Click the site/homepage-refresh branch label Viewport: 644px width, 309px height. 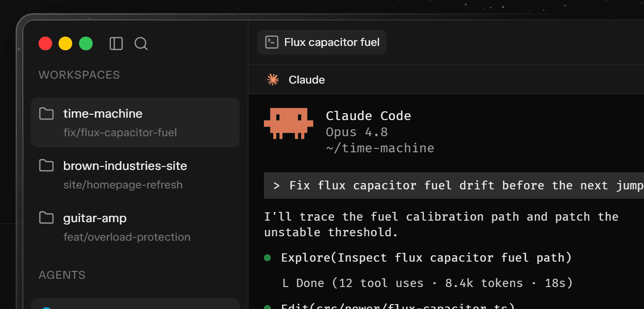click(123, 185)
